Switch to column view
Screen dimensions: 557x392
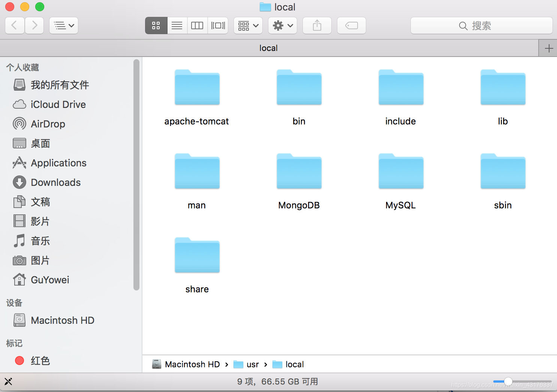pos(197,25)
